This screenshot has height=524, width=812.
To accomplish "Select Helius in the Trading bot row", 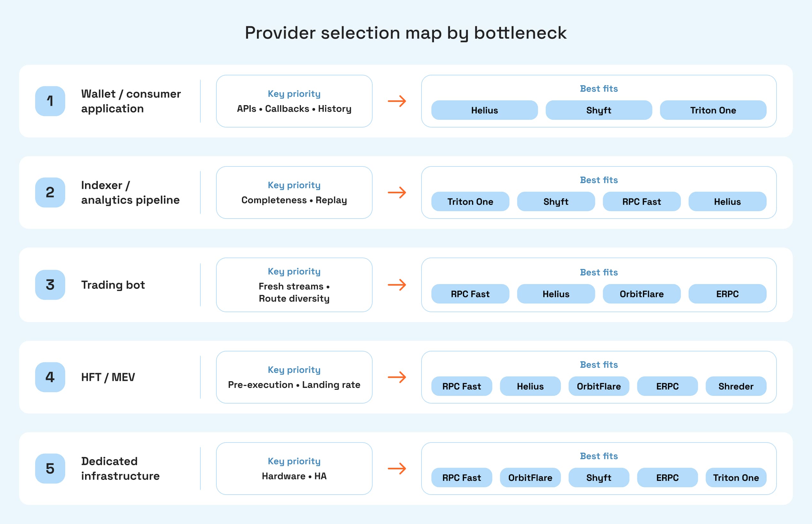I will click(556, 294).
